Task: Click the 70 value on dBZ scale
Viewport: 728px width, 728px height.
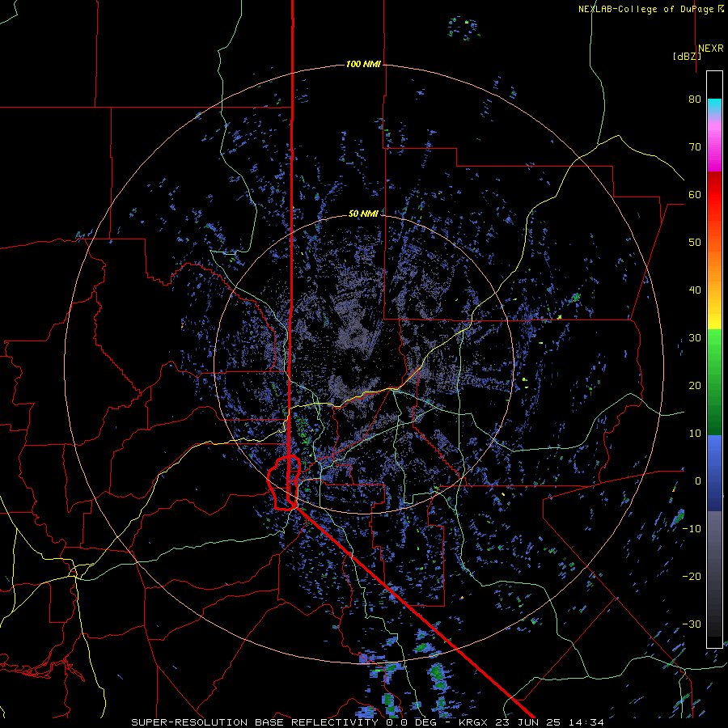Action: click(695, 146)
